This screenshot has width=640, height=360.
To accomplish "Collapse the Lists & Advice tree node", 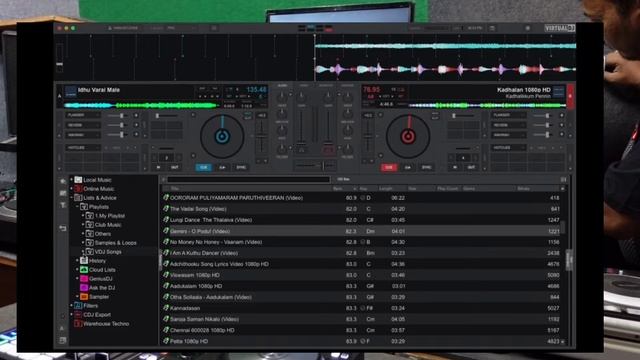I will (71, 198).
